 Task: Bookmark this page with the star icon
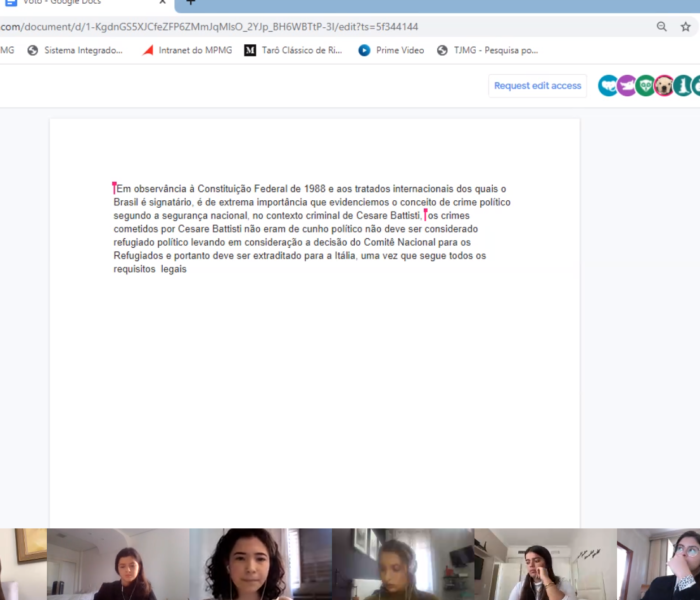click(x=686, y=27)
